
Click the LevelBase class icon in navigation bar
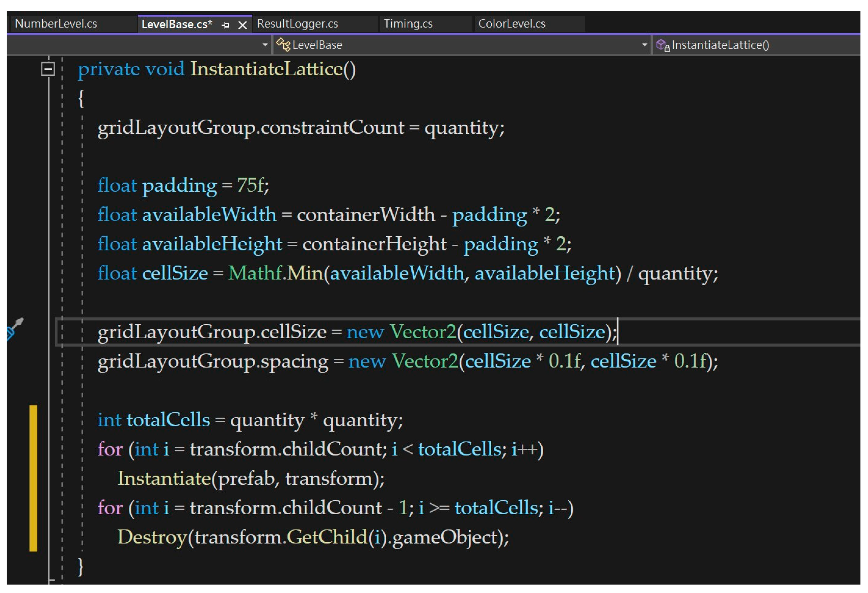pos(283,45)
